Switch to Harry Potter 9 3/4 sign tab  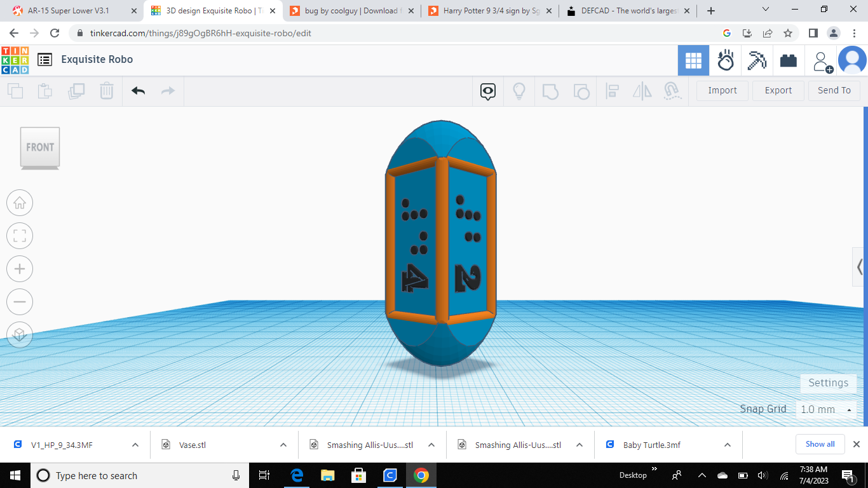[490, 11]
